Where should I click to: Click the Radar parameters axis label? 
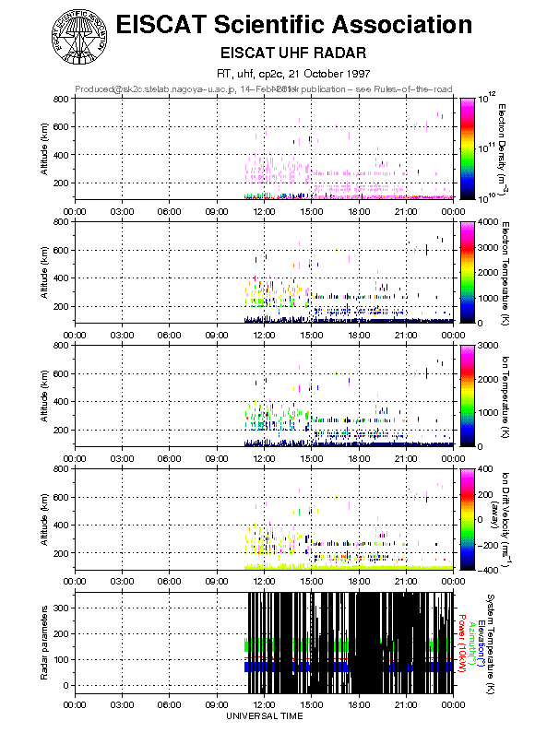click(44, 644)
